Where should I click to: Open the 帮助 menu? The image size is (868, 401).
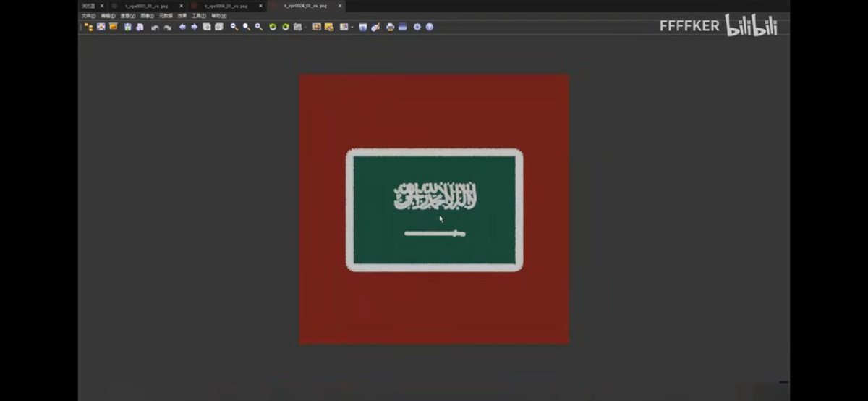click(218, 15)
